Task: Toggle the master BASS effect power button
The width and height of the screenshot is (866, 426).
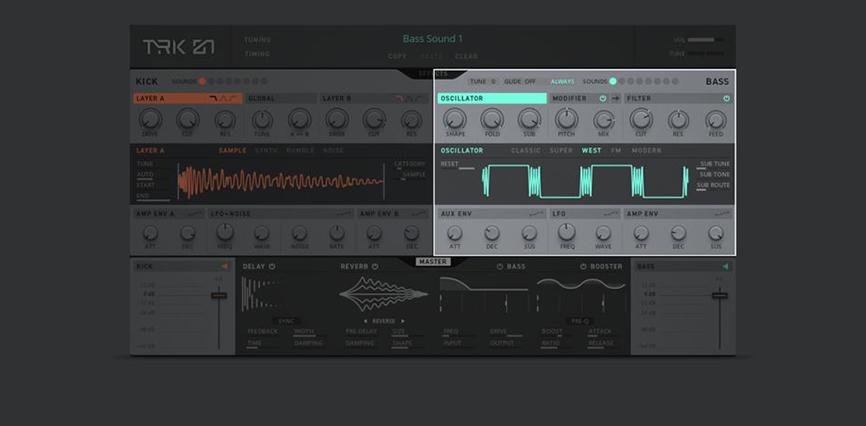Action: pos(500,266)
